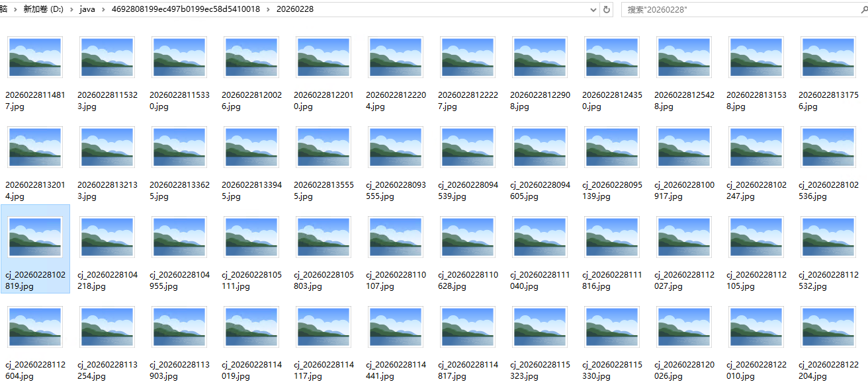The height and width of the screenshot is (390, 868).
Task: Click file name cj_20260228112532.jpg
Action: pos(828,280)
